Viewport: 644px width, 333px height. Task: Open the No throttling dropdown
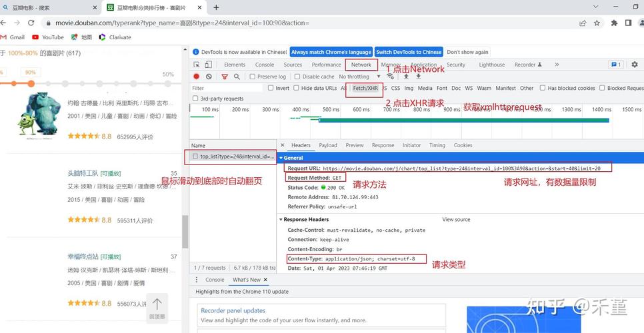[360, 77]
